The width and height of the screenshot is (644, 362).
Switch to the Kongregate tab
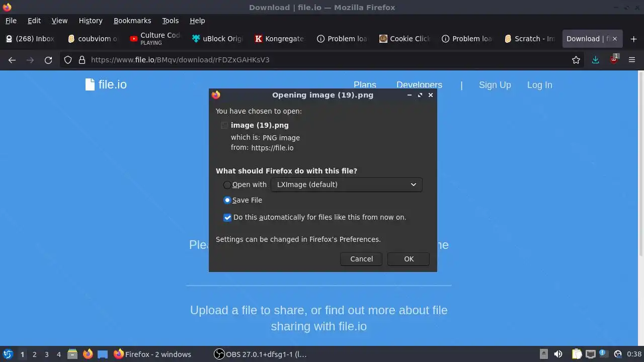[280, 39]
